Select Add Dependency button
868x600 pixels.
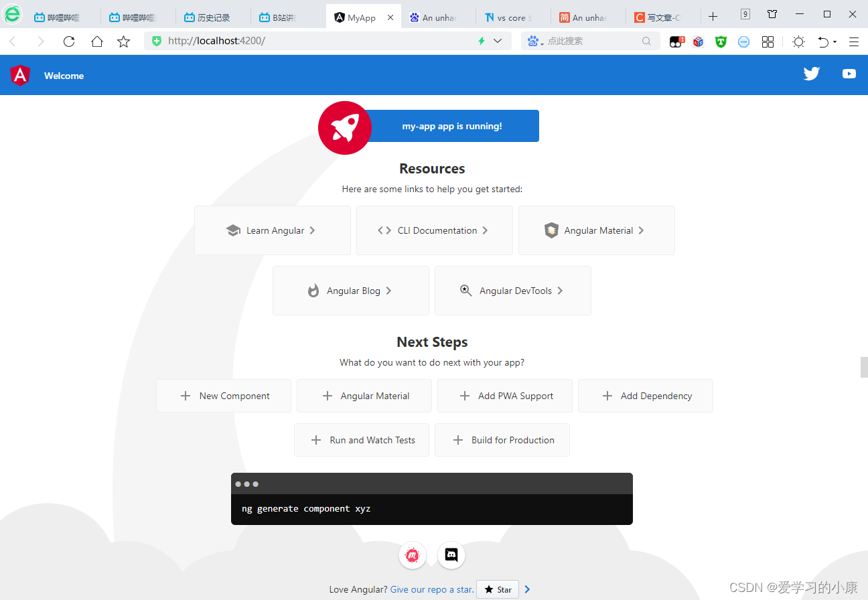pyautogui.click(x=646, y=396)
